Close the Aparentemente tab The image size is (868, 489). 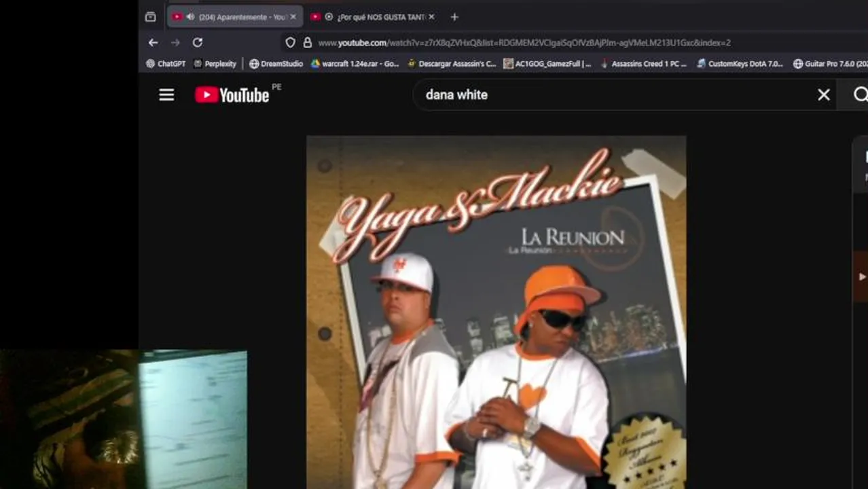293,17
